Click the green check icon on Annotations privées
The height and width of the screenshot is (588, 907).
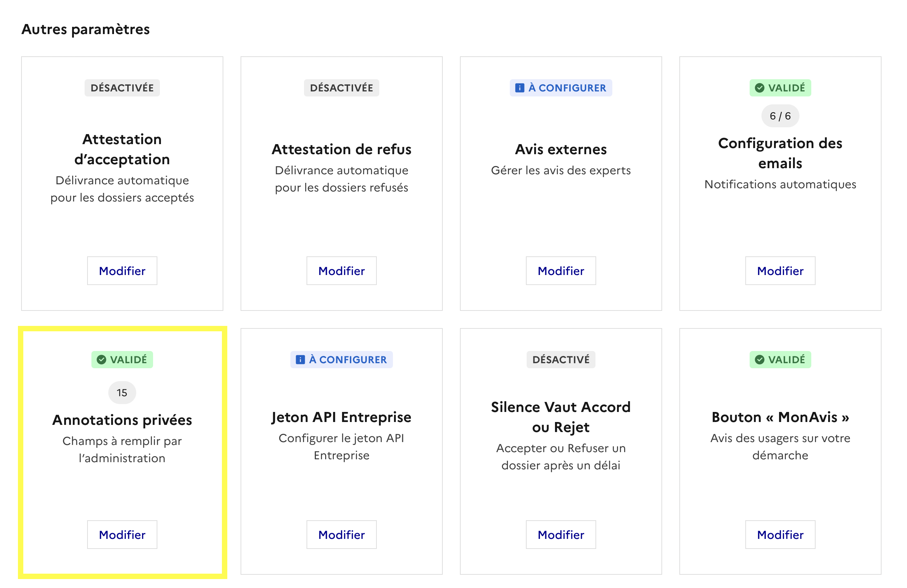pyautogui.click(x=101, y=360)
